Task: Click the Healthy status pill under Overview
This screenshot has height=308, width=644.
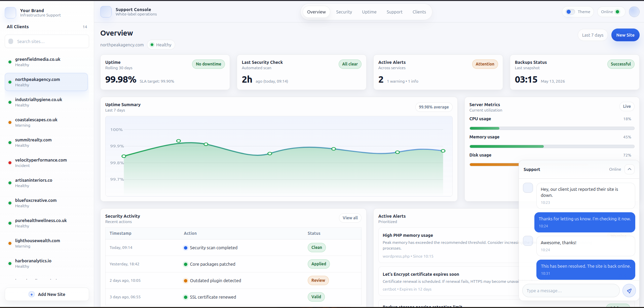Action: pyautogui.click(x=161, y=45)
